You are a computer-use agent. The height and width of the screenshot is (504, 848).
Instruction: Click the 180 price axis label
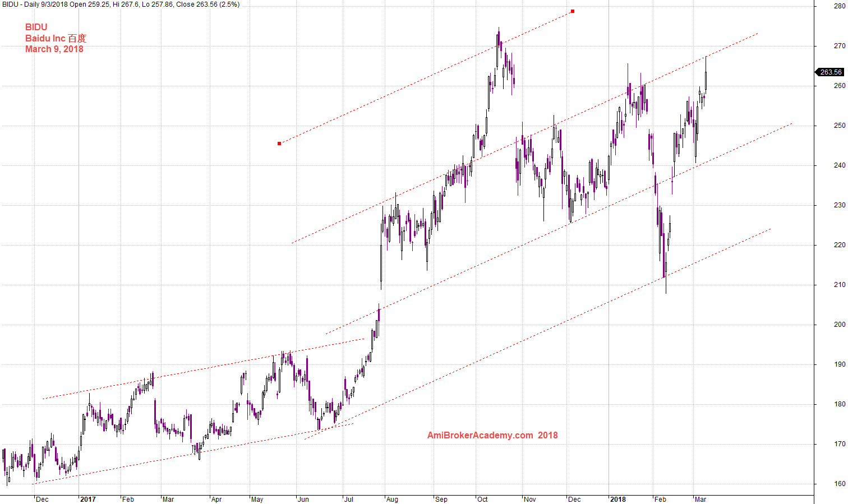pyautogui.click(x=840, y=404)
